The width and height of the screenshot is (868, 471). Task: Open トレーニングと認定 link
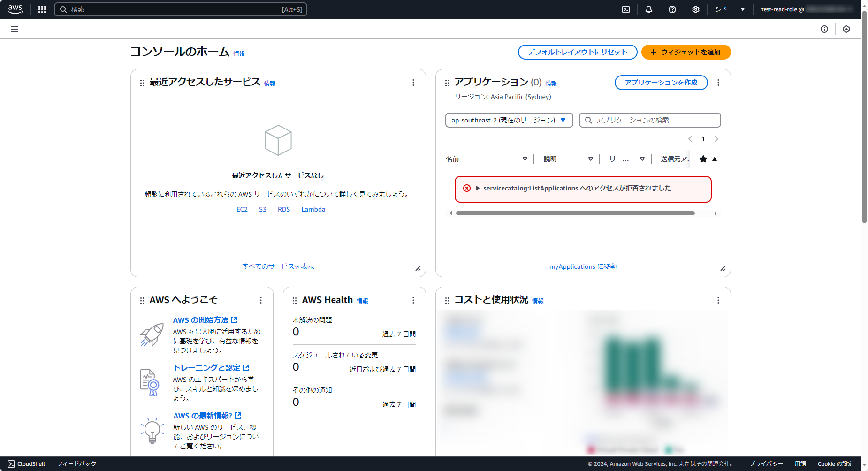point(212,368)
